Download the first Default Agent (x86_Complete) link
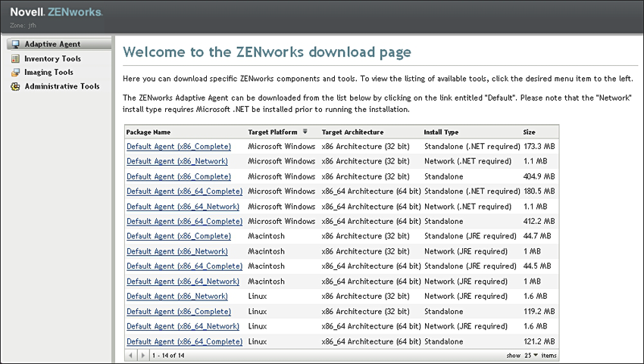 tap(178, 146)
